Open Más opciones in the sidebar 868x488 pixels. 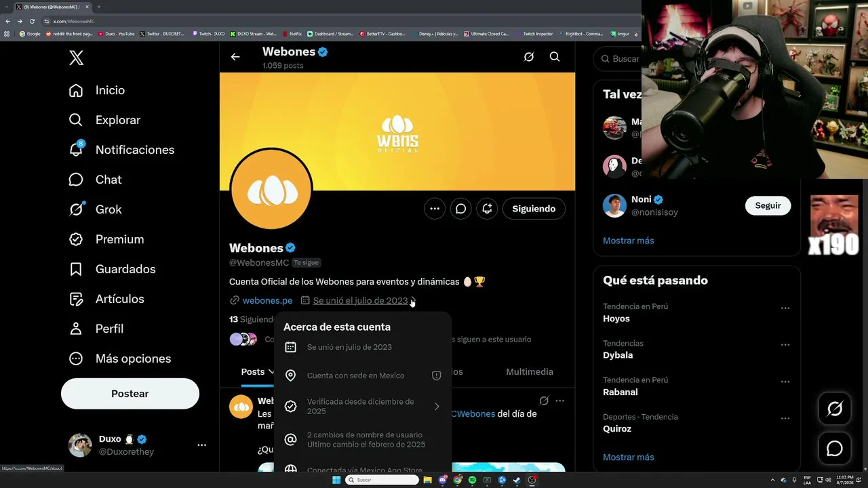[x=120, y=359]
